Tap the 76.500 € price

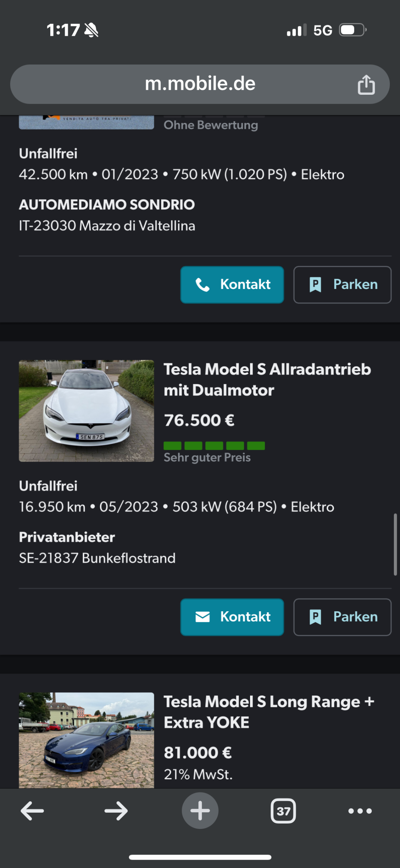pos(199,420)
